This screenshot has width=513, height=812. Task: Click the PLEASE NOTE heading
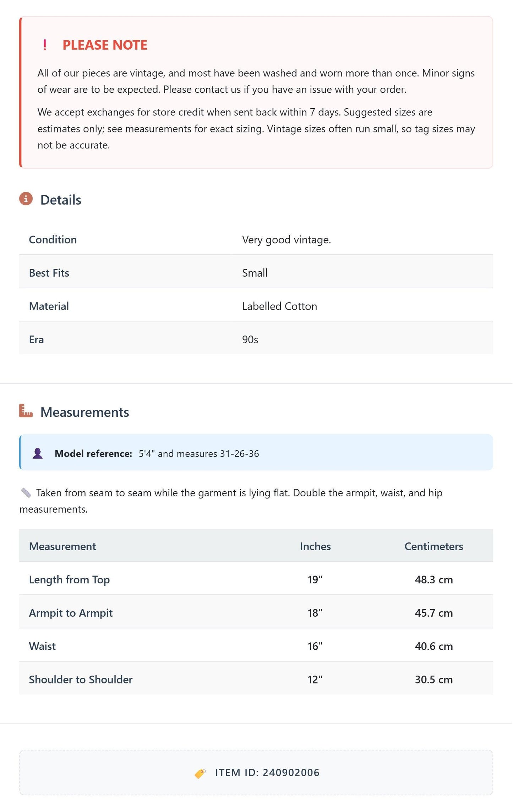105,45
